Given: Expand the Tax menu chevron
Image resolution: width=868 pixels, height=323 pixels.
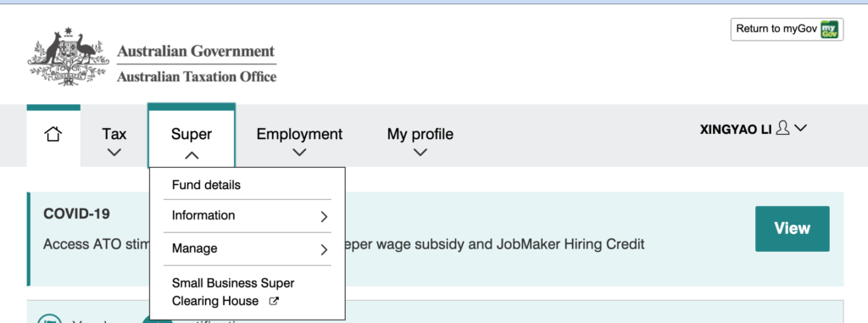Looking at the screenshot, I should coord(114,153).
